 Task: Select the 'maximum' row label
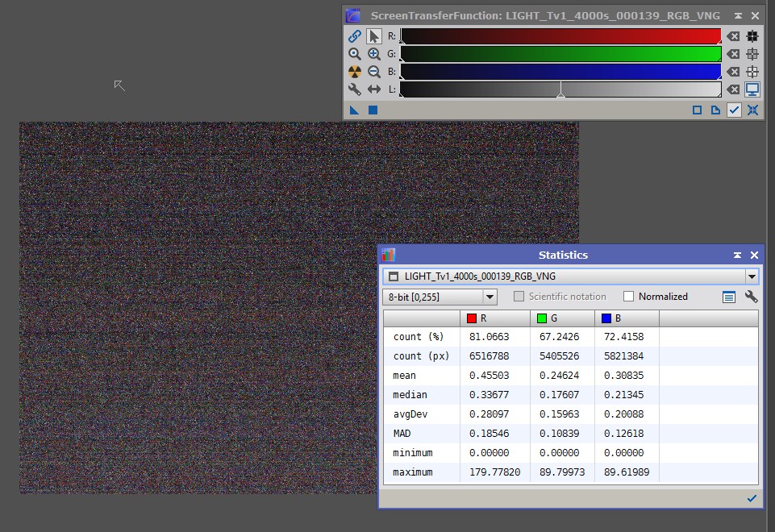pyautogui.click(x=413, y=472)
